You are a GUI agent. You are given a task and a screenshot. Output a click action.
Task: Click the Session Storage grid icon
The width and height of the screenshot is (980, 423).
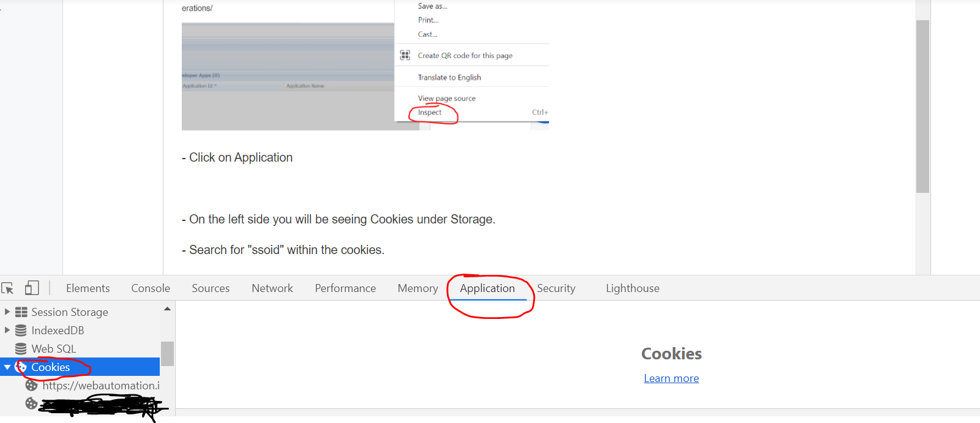21,312
